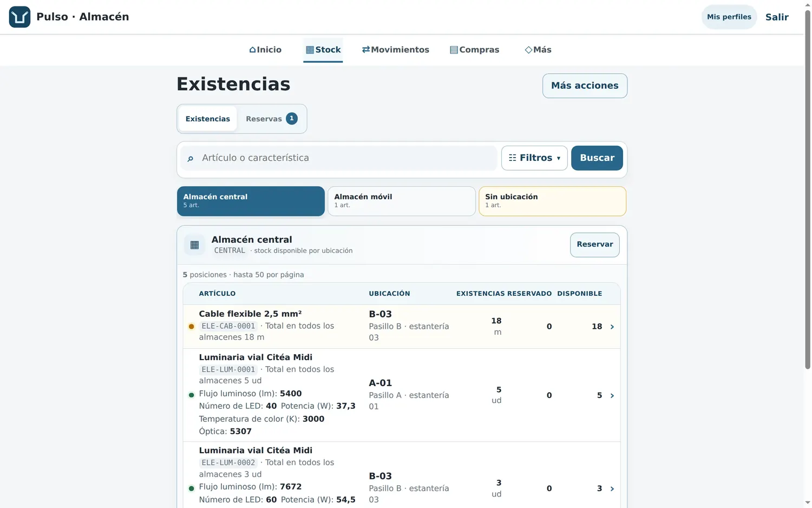Image resolution: width=812 pixels, height=508 pixels.
Task: Click the Pulso logo icon
Action: click(x=19, y=17)
